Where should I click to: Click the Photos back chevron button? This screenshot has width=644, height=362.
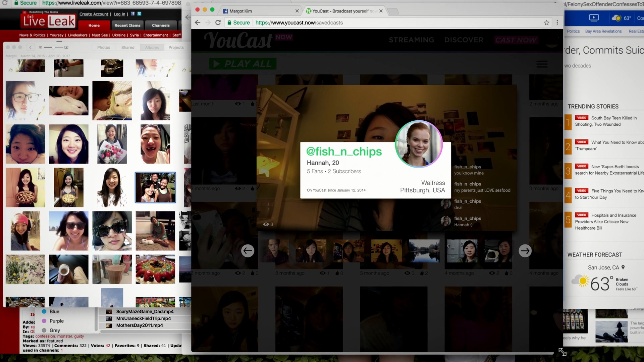(x=30, y=47)
